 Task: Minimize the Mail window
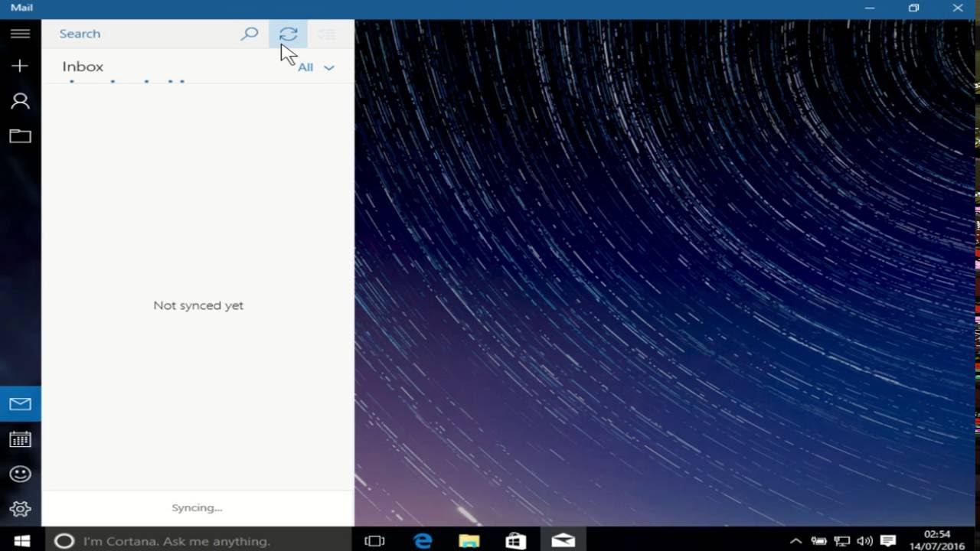pyautogui.click(x=869, y=8)
